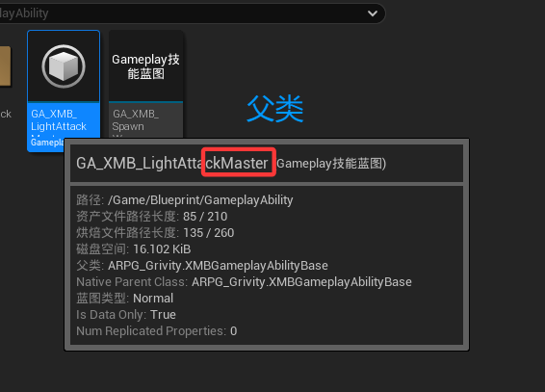The width and height of the screenshot is (545, 392).
Task: Click the 路径 /Game/Blueprint/GameplayAbility line
Action: pyautogui.click(x=185, y=200)
